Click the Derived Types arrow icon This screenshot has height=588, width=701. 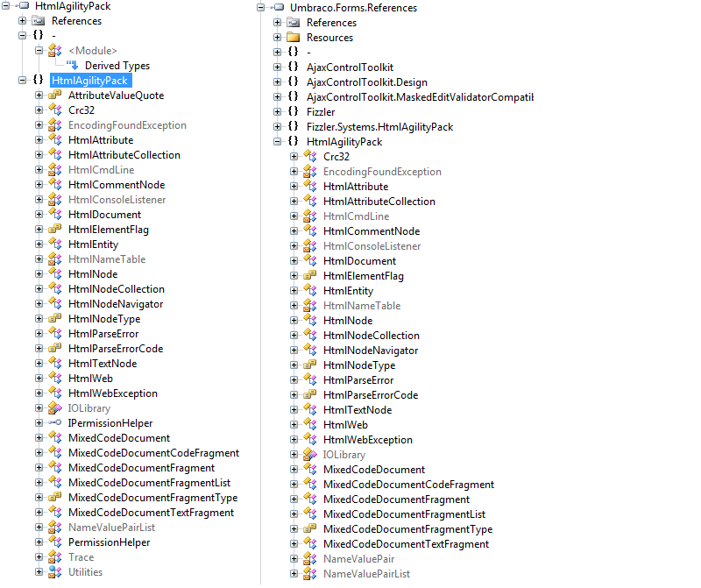72,65
